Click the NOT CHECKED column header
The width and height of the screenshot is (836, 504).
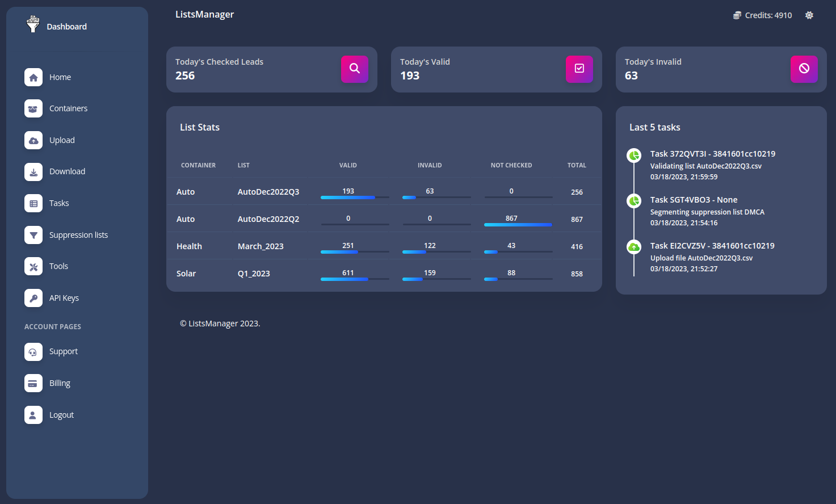(x=511, y=165)
